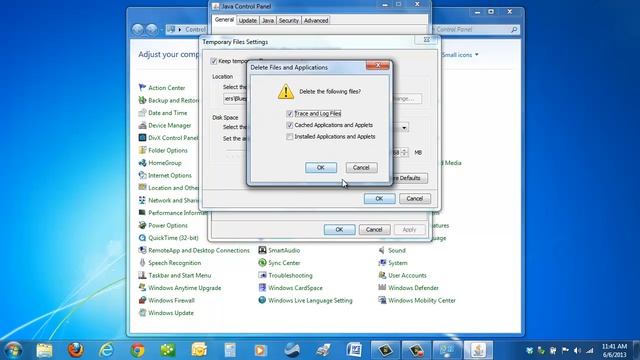
Task: Open Windows Update icon
Action: (142, 313)
